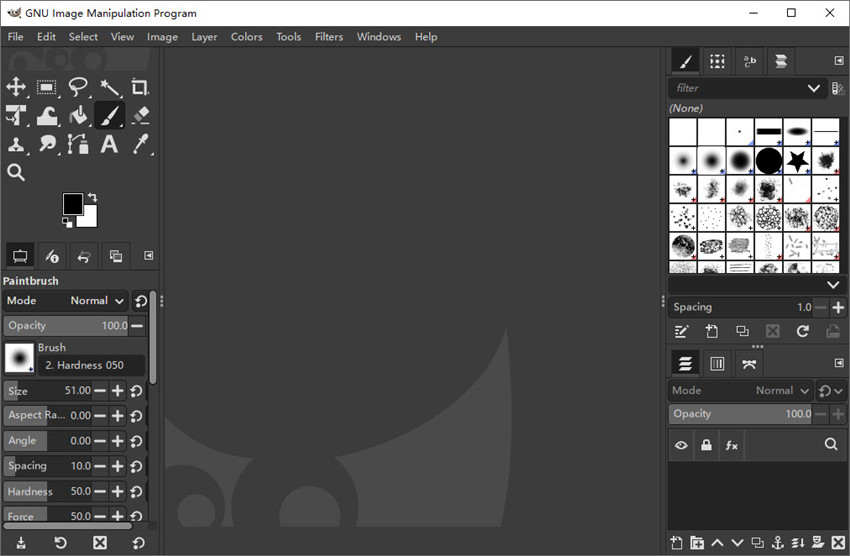Select the Smudge tool
This screenshot has width=850, height=556.
pyautogui.click(x=47, y=144)
